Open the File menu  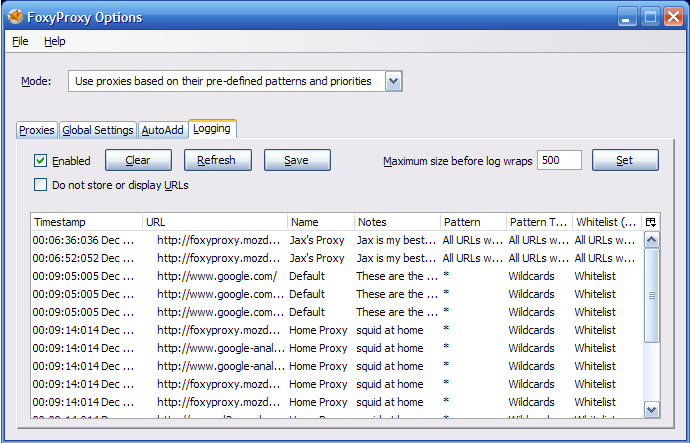pyautogui.click(x=20, y=41)
